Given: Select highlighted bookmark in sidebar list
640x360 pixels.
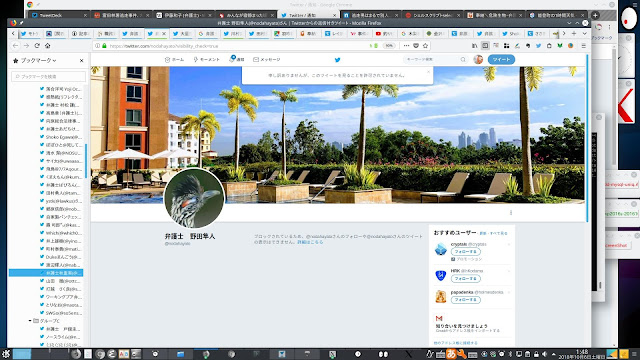Looking at the screenshot, I should (46, 273).
